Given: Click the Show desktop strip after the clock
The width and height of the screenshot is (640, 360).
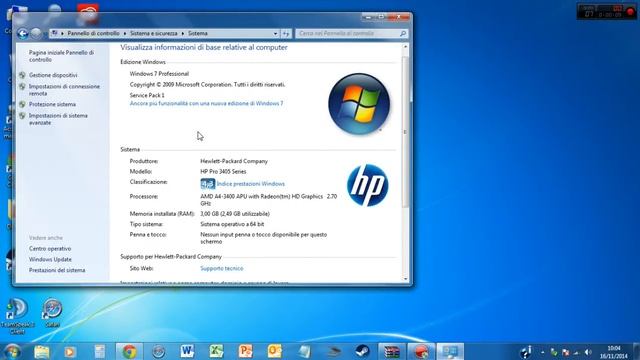Looking at the screenshot, I should (636, 351).
